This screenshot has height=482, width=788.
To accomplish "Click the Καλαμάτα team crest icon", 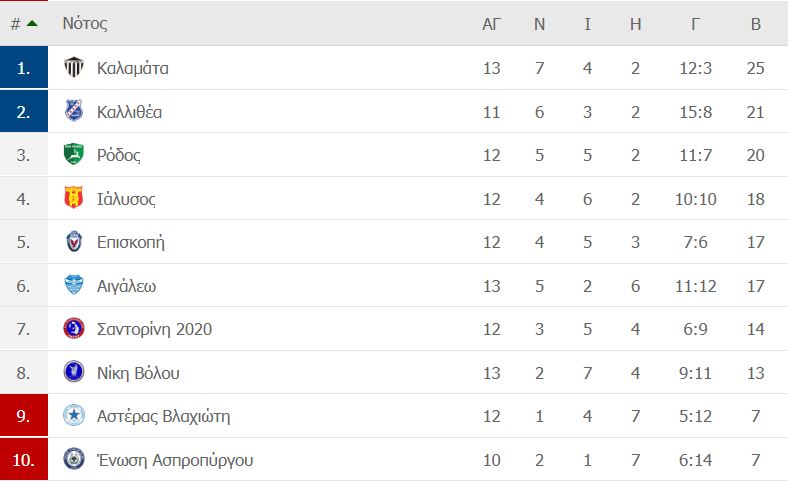I will tap(74, 67).
